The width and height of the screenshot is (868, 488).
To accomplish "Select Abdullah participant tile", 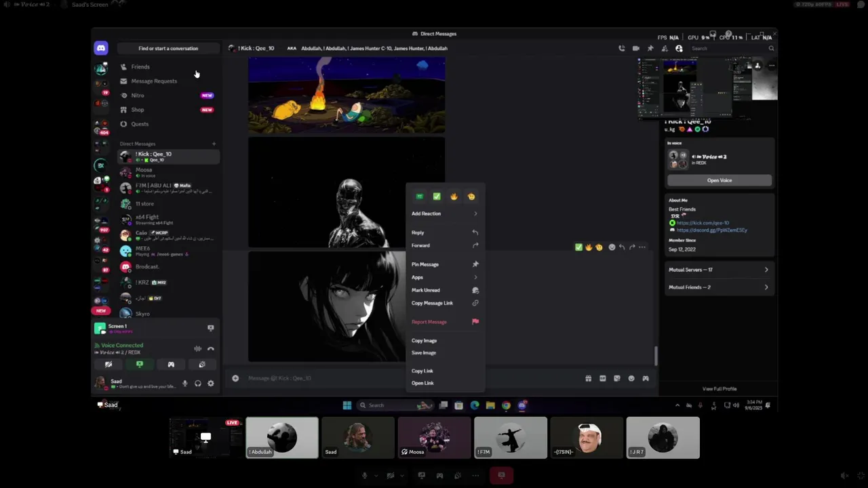I will [281, 438].
